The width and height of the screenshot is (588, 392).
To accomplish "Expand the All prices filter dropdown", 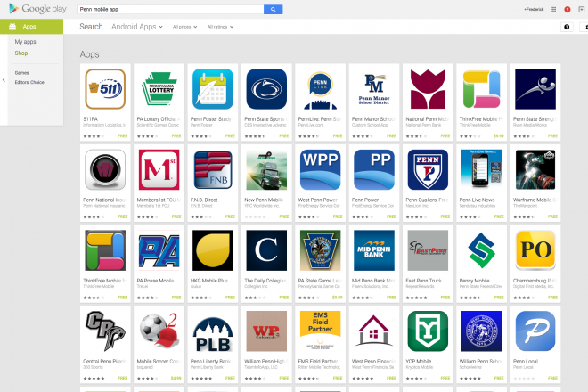I will click(185, 27).
